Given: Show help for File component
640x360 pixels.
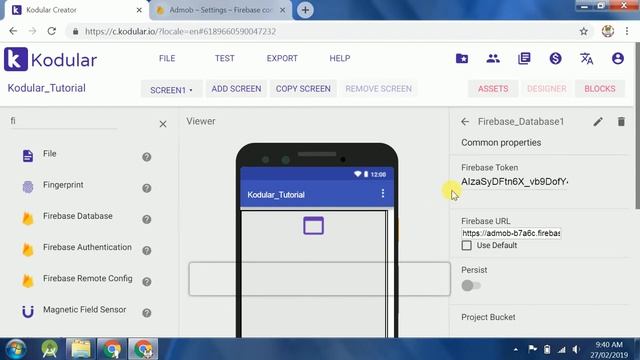Looking at the screenshot, I should 147,157.
